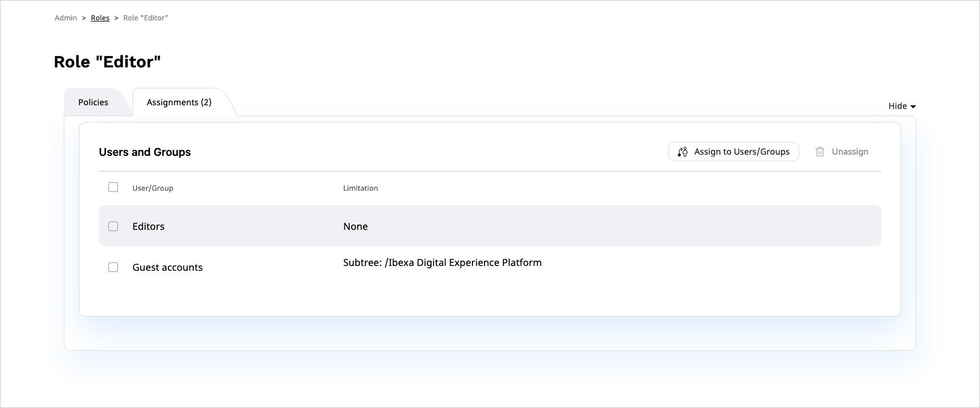Viewport: 980px width, 408px height.
Task: Select the Guest accounts group name
Action: (167, 267)
